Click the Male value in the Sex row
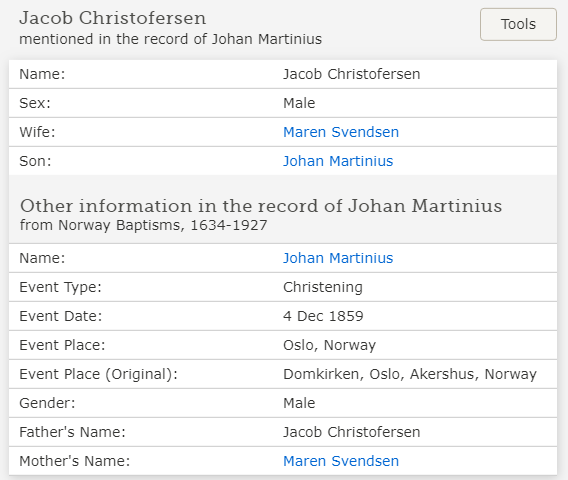Screen dimensions: 568x480 [299, 103]
